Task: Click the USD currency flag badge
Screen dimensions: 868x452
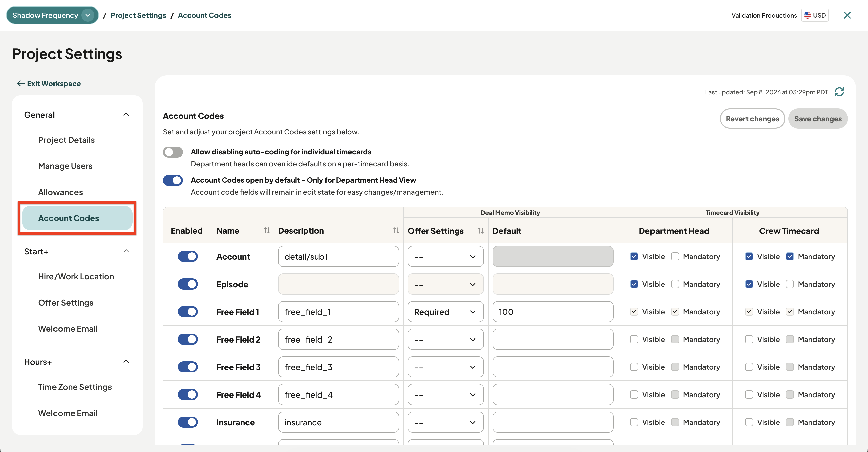Action: click(815, 15)
